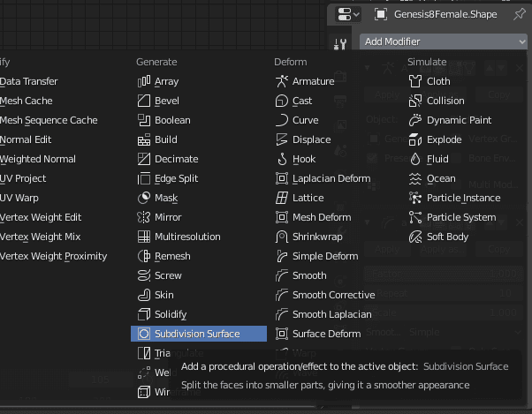Click the Ocean simulation icon
Image resolution: width=532 pixels, height=414 pixels.
tap(415, 178)
